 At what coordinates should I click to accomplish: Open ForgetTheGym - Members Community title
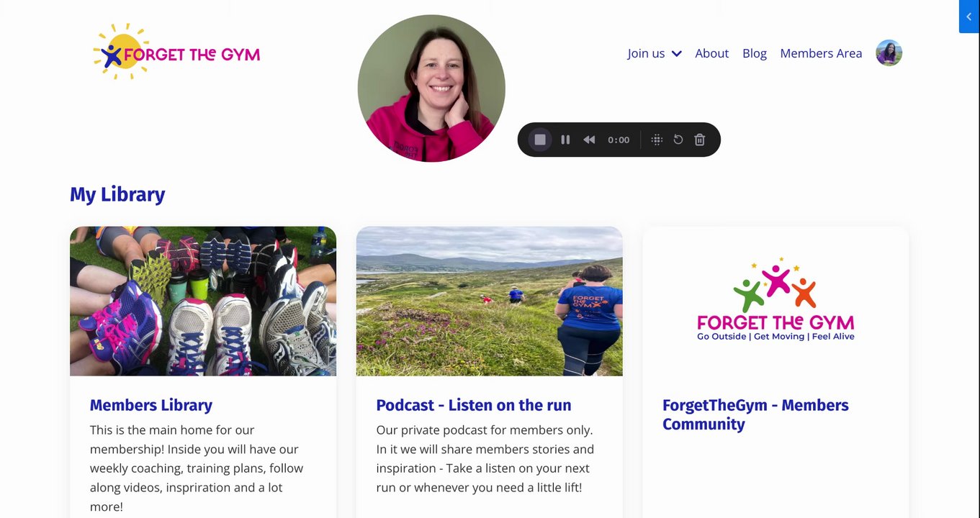[755, 414]
